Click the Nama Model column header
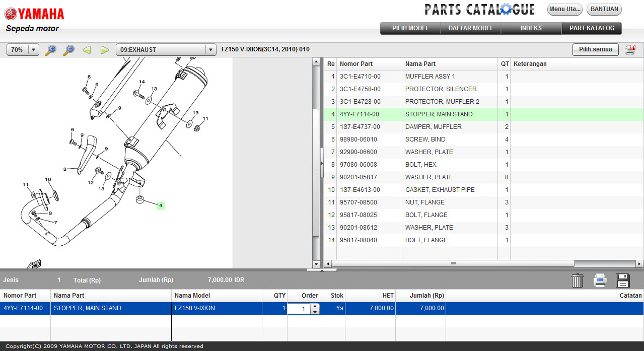The image size is (644, 351). (217, 296)
